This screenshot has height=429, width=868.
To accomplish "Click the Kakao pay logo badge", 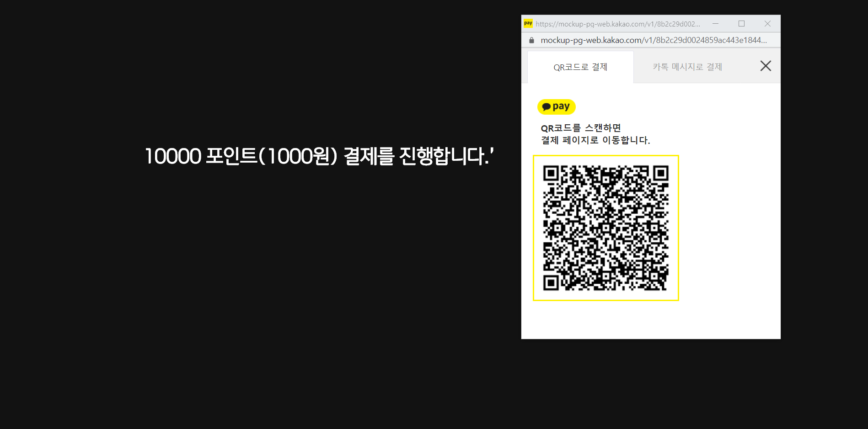I will click(556, 107).
